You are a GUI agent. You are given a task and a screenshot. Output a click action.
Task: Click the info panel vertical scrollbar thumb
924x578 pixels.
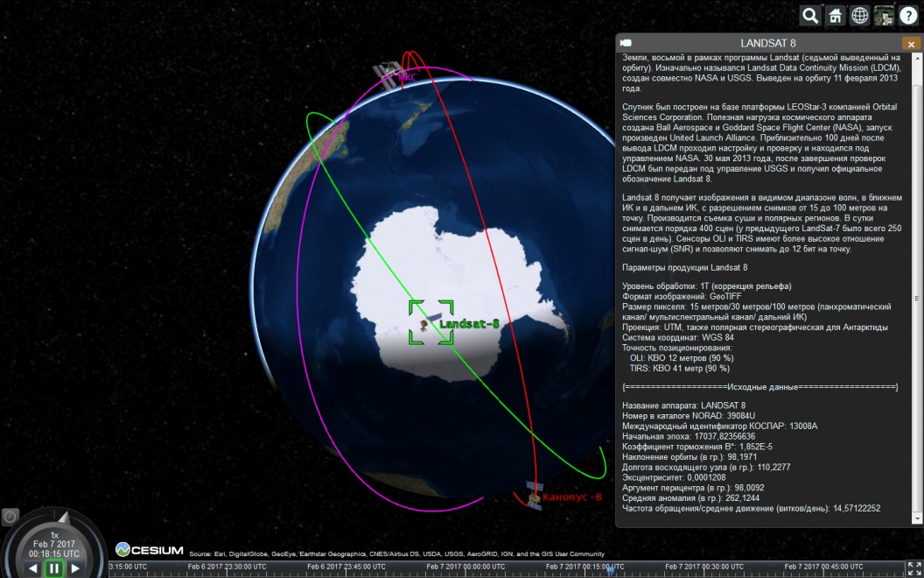click(917, 298)
